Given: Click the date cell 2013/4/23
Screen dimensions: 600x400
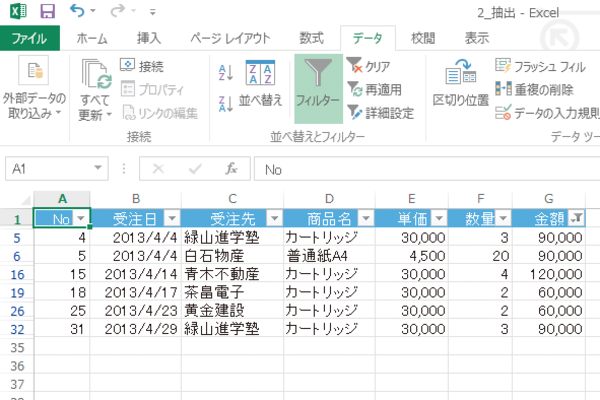Looking at the screenshot, I should (x=135, y=311).
